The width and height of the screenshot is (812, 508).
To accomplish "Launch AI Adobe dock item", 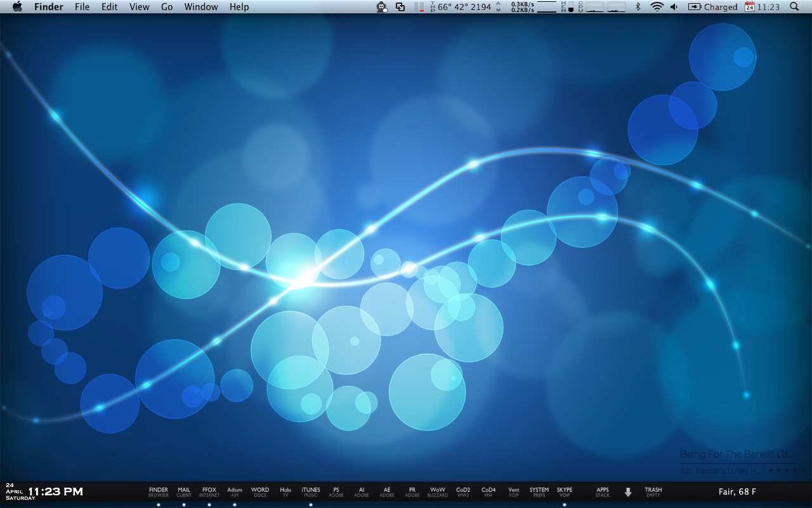I will 362,492.
